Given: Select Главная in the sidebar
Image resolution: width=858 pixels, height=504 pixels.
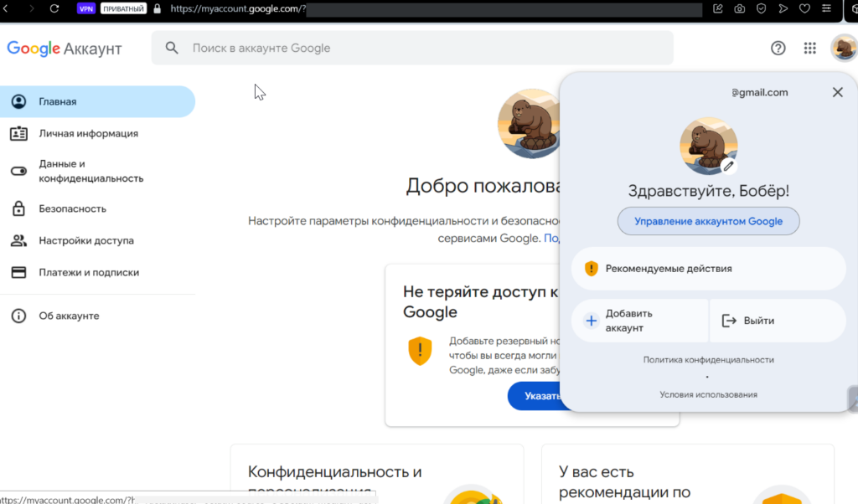Looking at the screenshot, I should [x=97, y=101].
